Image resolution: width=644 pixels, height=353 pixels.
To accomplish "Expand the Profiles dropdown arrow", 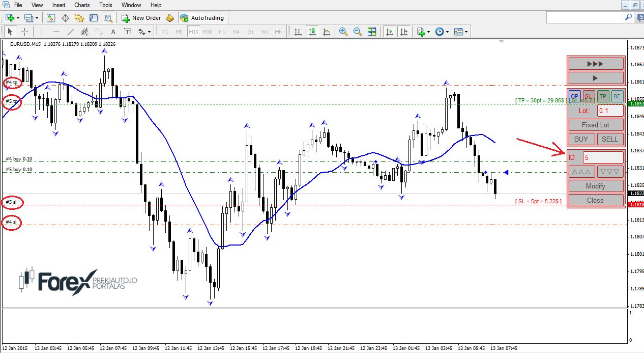I will click(x=36, y=18).
